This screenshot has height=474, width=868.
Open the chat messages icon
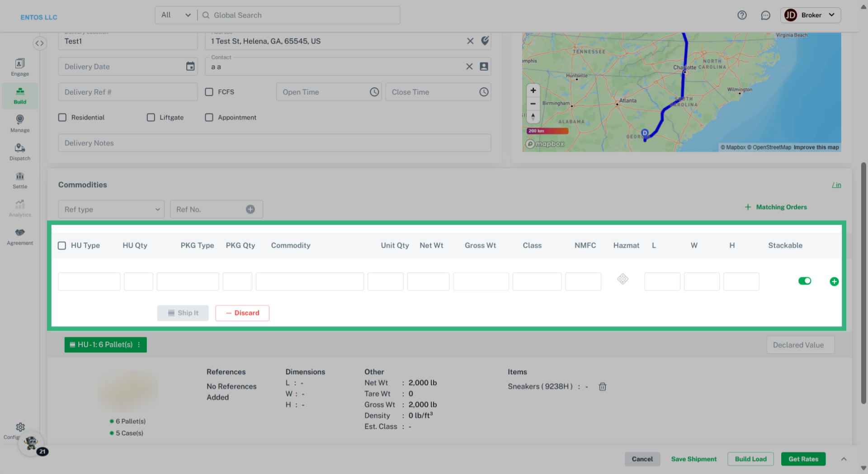765,15
